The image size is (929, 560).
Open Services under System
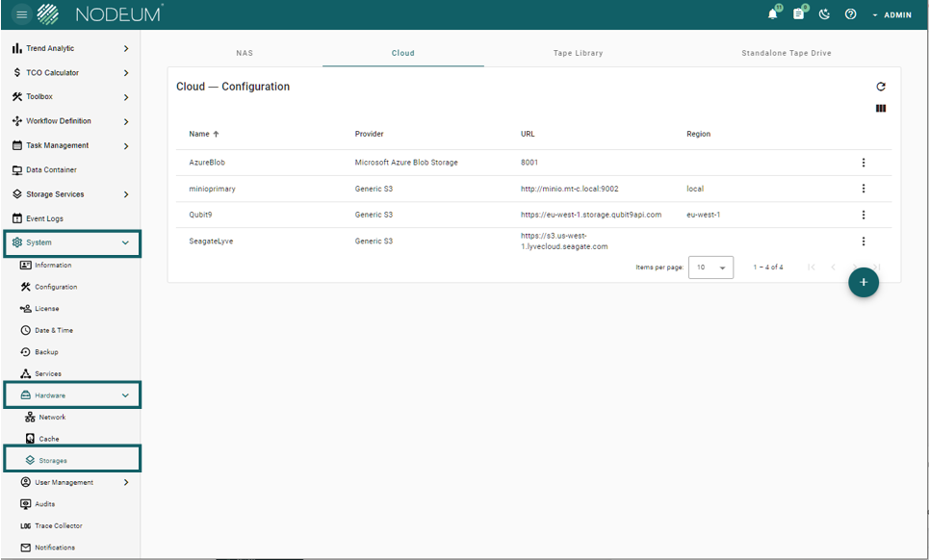[48, 373]
